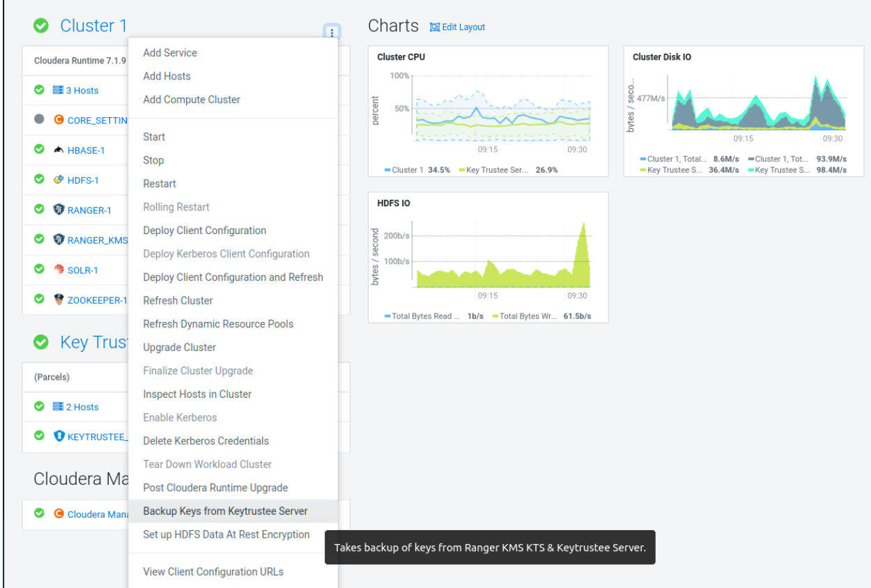This screenshot has height=588, width=871.
Task: Choose Restart in the cluster menu
Action: pyautogui.click(x=160, y=184)
